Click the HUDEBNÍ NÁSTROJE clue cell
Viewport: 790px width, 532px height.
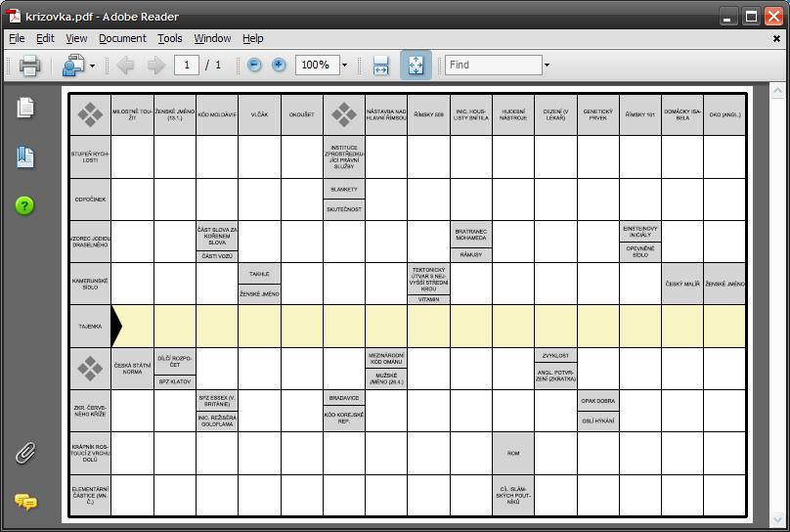(x=513, y=114)
